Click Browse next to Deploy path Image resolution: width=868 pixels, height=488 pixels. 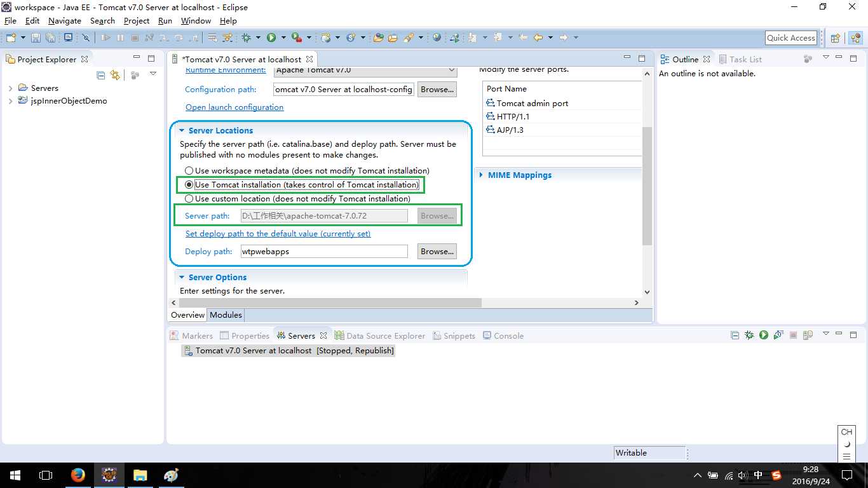click(437, 252)
